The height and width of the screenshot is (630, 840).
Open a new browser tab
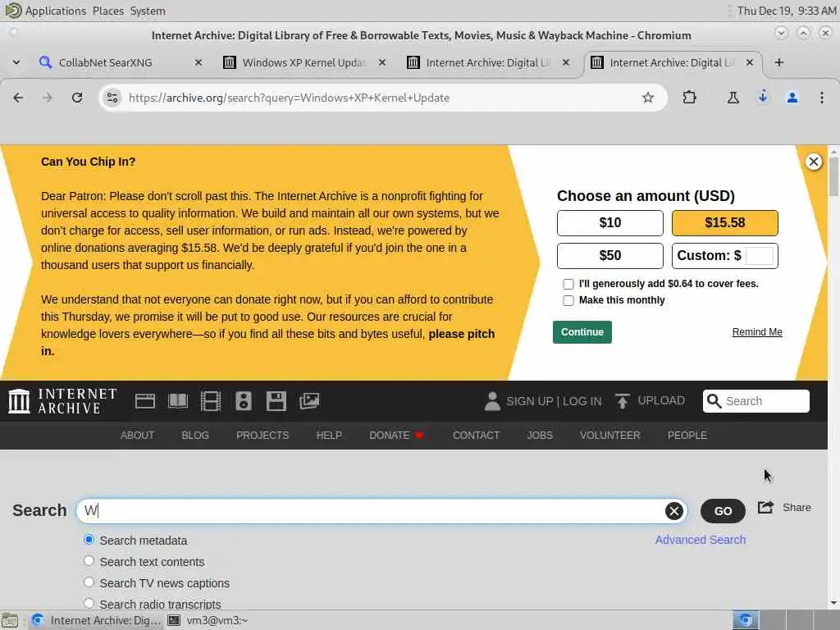779,62
